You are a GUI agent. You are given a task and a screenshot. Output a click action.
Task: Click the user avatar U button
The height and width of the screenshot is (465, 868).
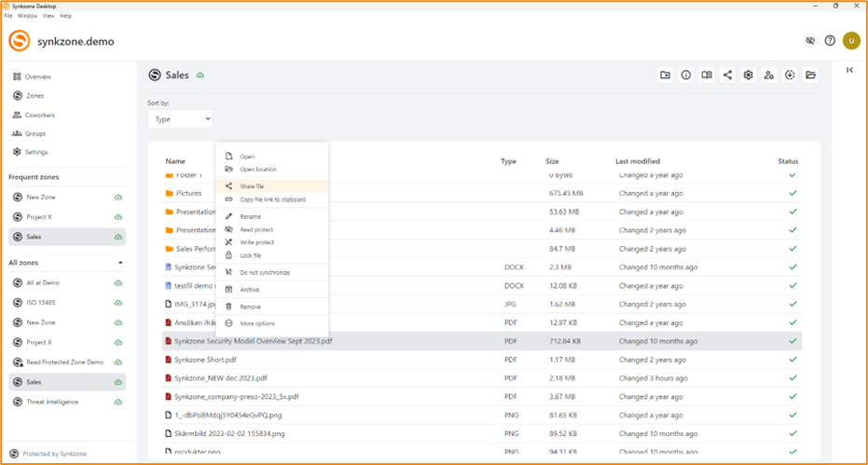click(x=851, y=41)
